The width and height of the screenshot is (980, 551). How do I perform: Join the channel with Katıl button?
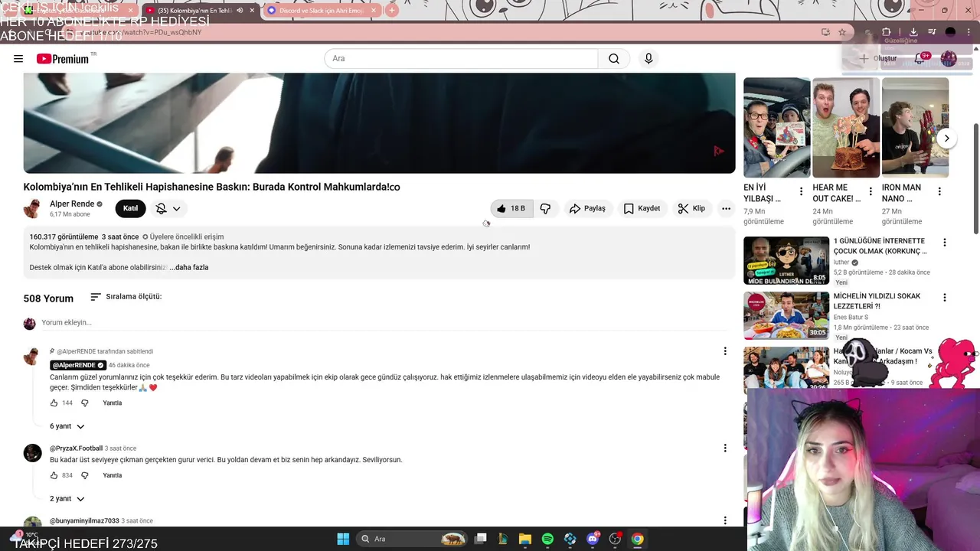click(131, 208)
